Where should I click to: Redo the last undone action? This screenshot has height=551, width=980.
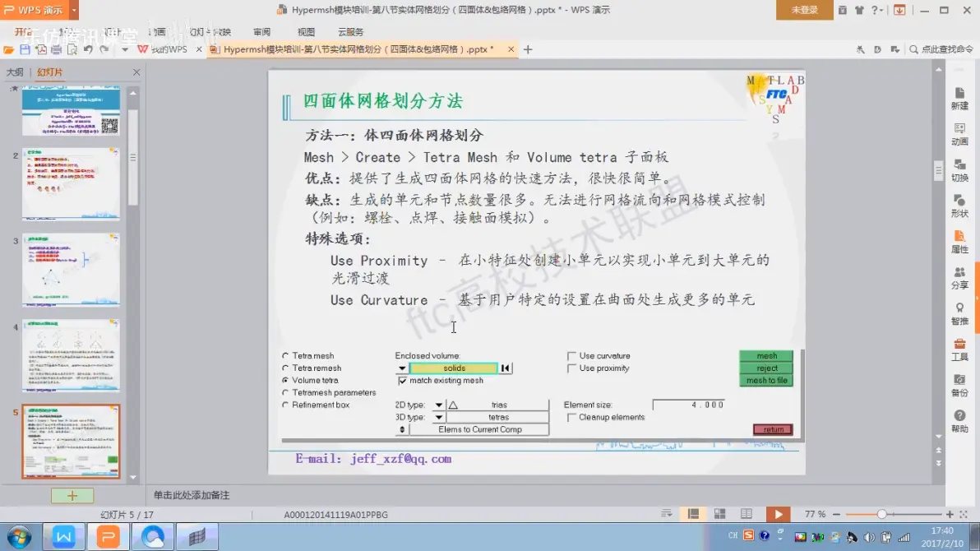click(x=104, y=49)
